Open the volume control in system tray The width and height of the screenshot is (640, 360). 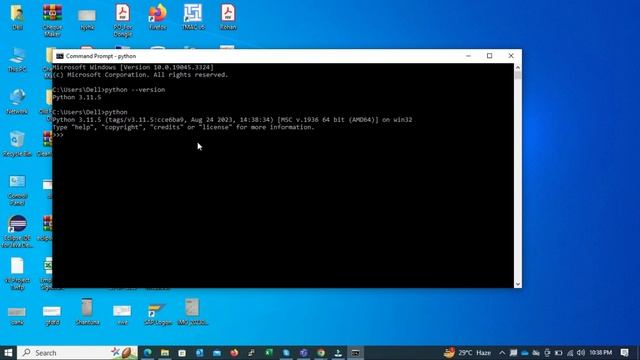[581, 353]
